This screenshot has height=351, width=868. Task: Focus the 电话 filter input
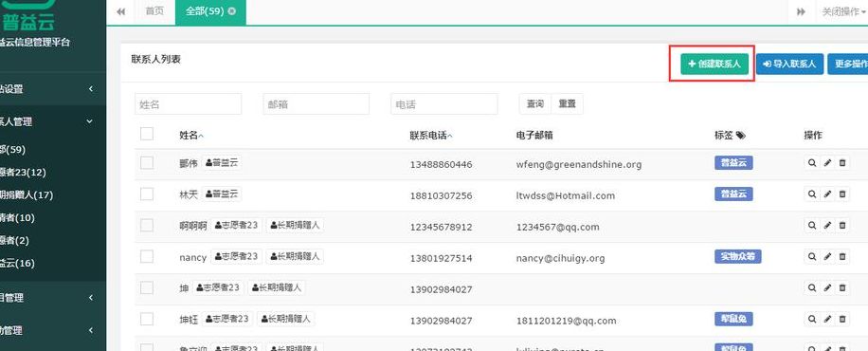click(x=444, y=103)
